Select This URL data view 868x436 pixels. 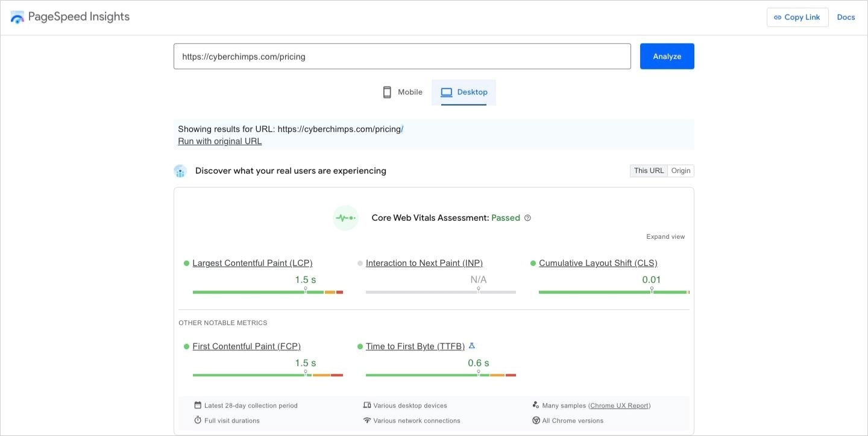pos(649,171)
